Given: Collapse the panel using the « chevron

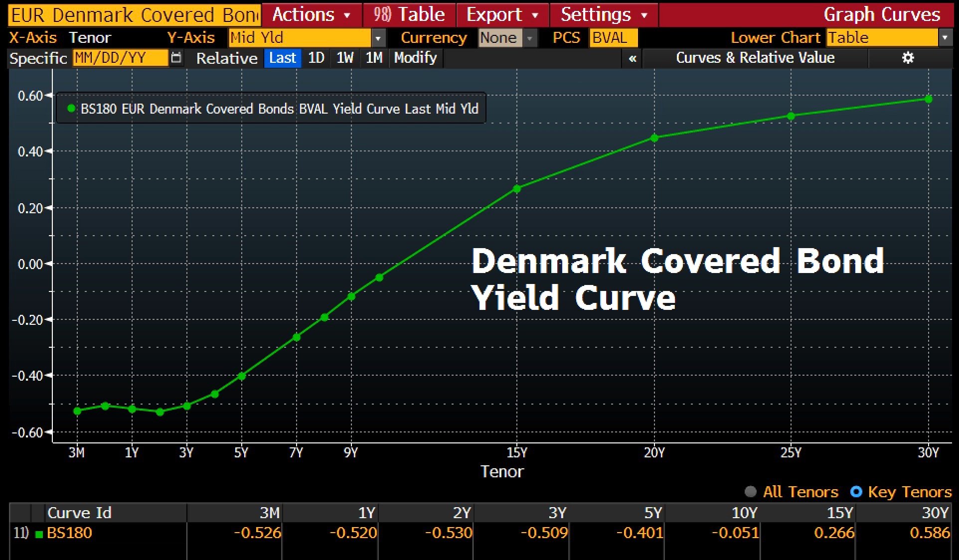Looking at the screenshot, I should click(x=632, y=58).
